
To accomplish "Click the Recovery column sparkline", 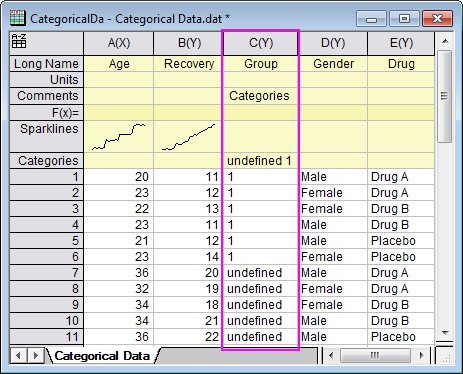I will pos(188,137).
